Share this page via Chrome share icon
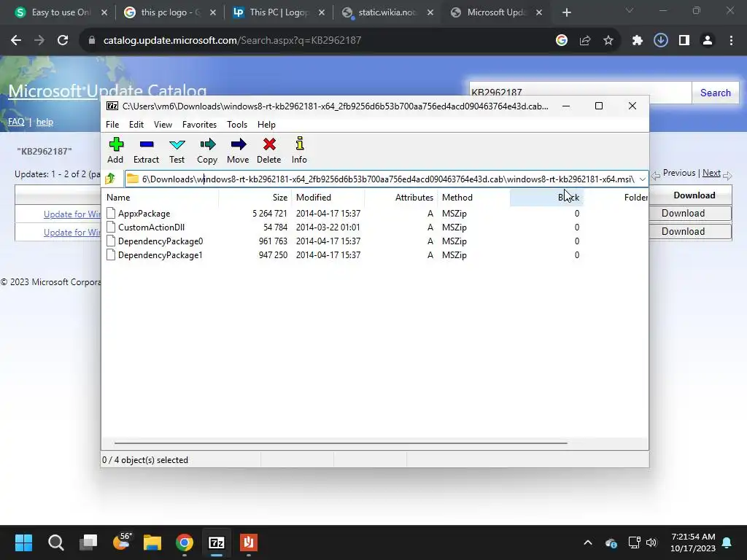 [x=585, y=41]
